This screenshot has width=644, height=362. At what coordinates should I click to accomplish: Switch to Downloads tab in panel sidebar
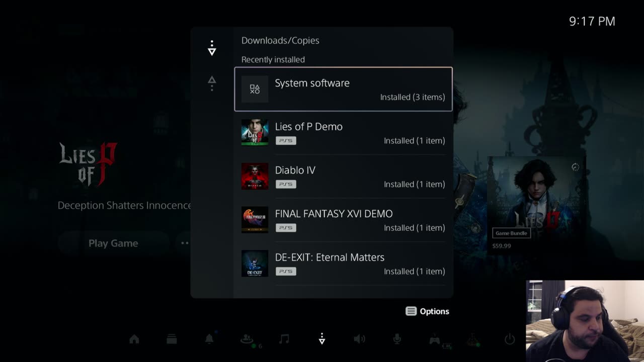212,48
